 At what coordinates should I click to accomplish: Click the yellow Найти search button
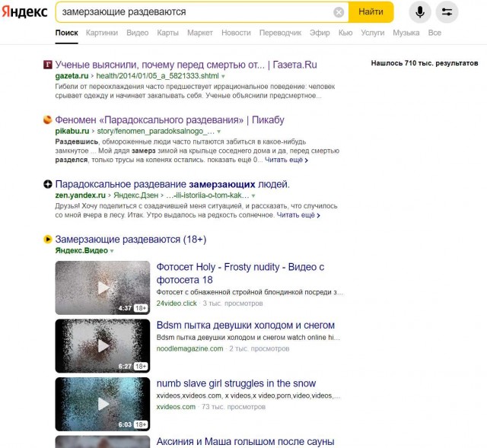[x=371, y=12]
